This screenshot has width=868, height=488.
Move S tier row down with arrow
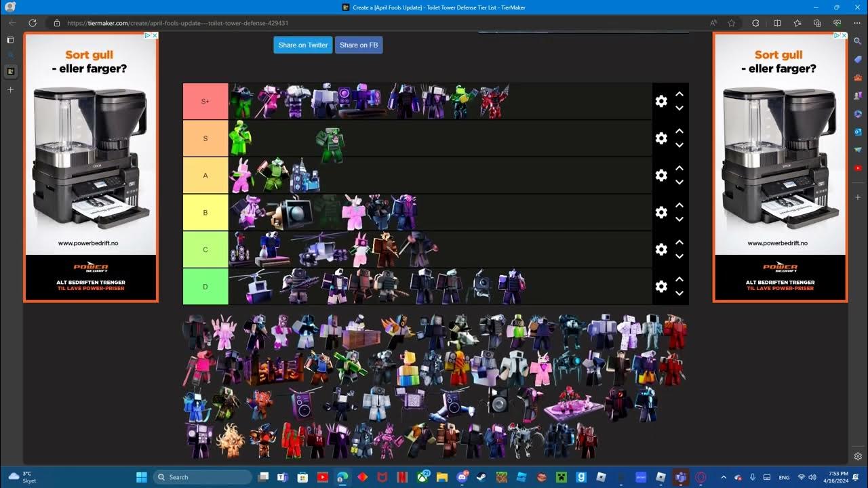point(679,145)
